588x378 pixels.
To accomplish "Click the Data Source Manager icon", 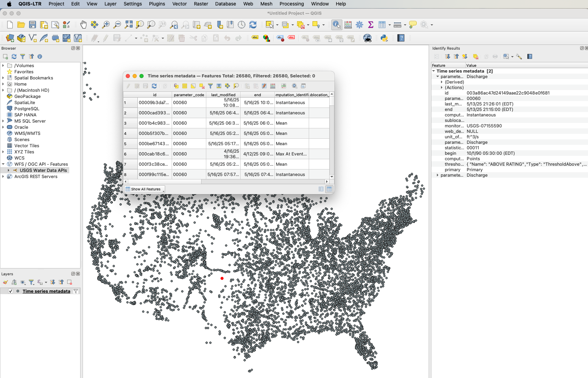I will click(10, 38).
